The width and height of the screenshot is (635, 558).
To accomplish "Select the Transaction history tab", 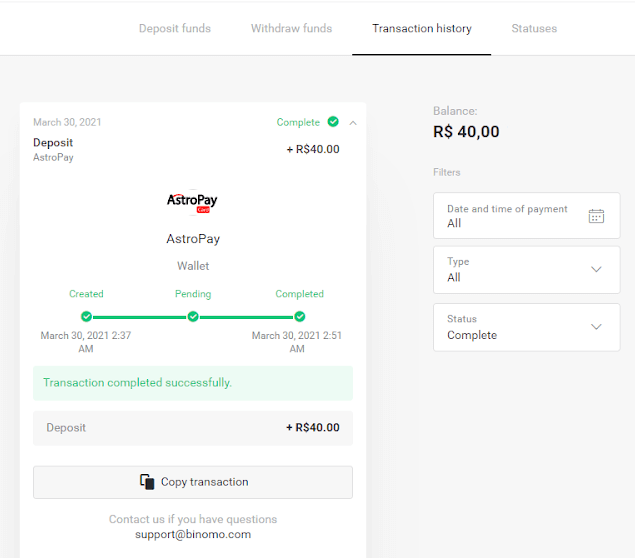I will [x=421, y=28].
